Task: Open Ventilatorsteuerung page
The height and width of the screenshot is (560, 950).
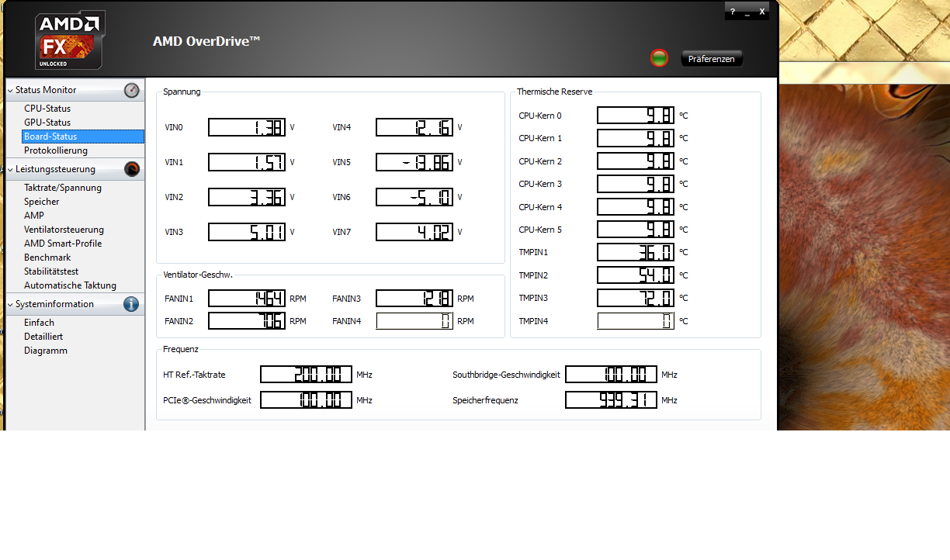Action: pyautogui.click(x=64, y=230)
